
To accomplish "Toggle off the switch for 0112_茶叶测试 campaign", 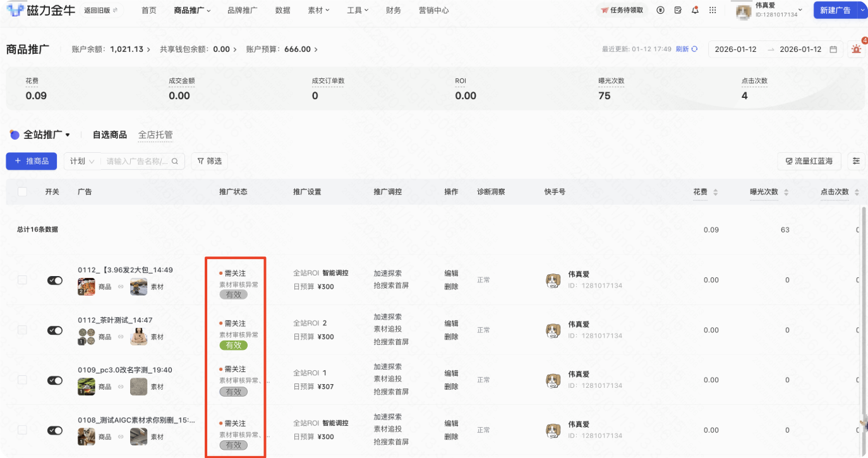I will tap(55, 330).
